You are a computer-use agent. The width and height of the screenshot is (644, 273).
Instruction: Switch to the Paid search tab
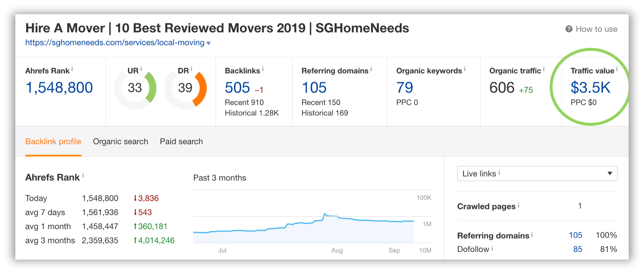pos(181,142)
